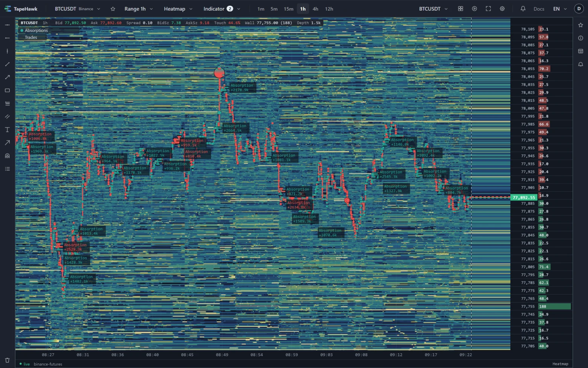
Task: Change language with EN dropdown
Action: point(560,9)
